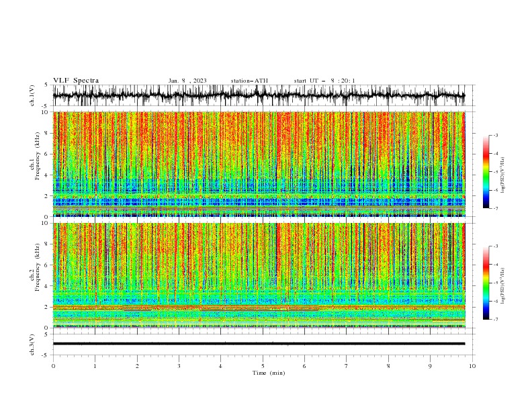
Task: Click the ch.1 spectrogram panel
Action: pos(259,164)
